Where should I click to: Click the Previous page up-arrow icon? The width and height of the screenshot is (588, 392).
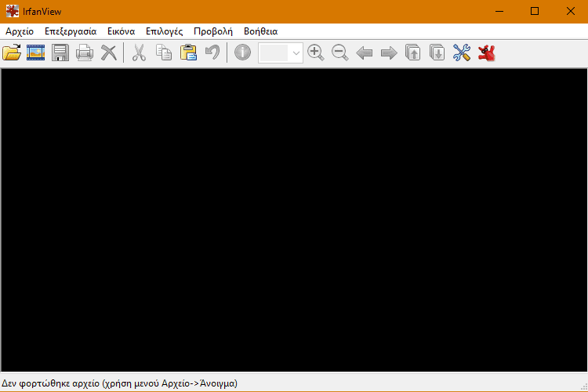(x=413, y=53)
